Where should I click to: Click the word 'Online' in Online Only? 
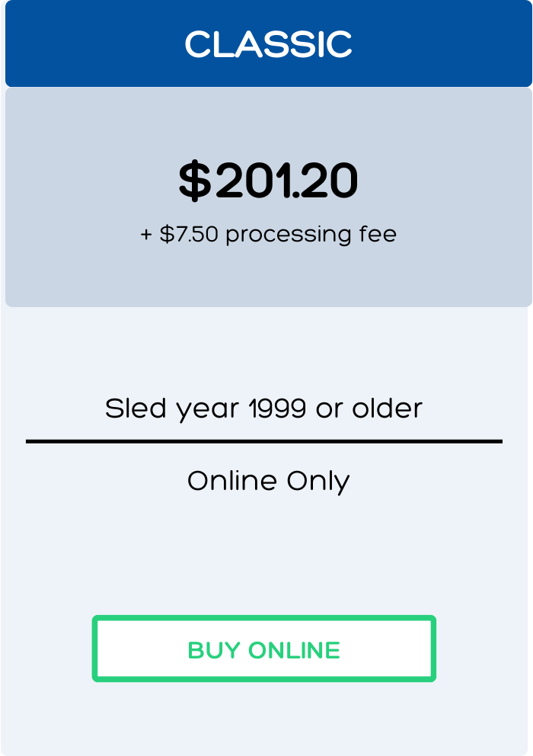pyautogui.click(x=232, y=480)
